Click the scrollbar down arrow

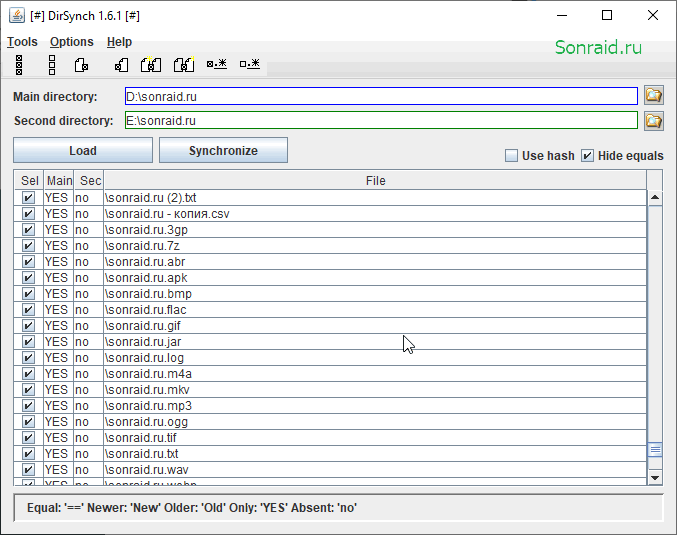655,477
